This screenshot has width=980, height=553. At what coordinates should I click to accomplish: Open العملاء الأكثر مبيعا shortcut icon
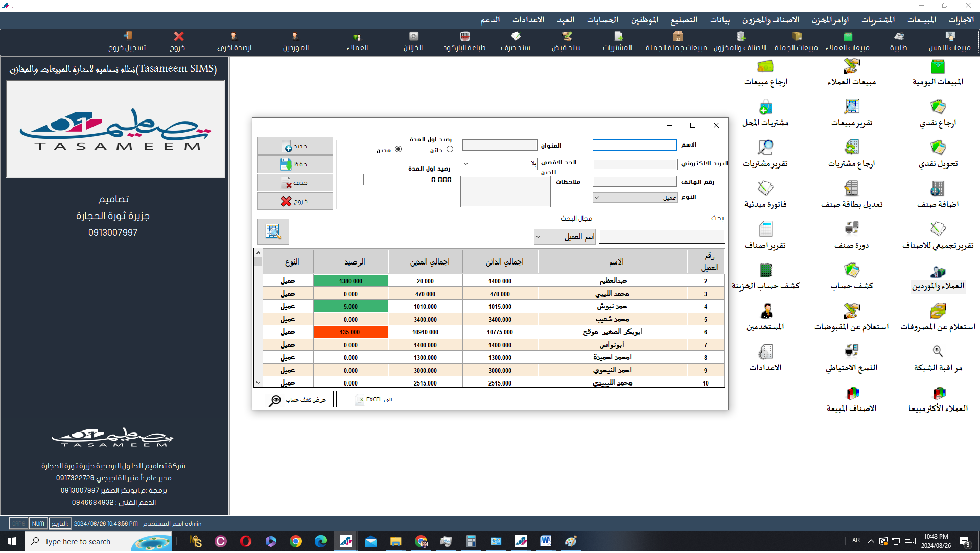[938, 399]
